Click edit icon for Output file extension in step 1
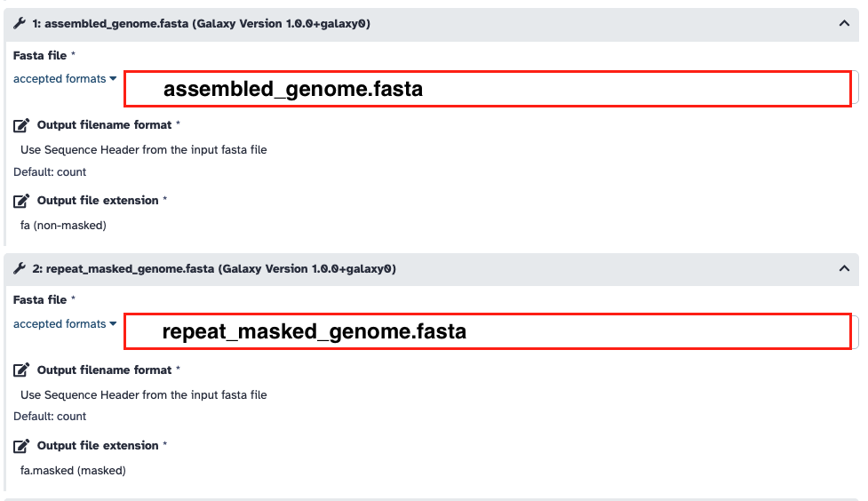The image size is (868, 501). click(22, 201)
